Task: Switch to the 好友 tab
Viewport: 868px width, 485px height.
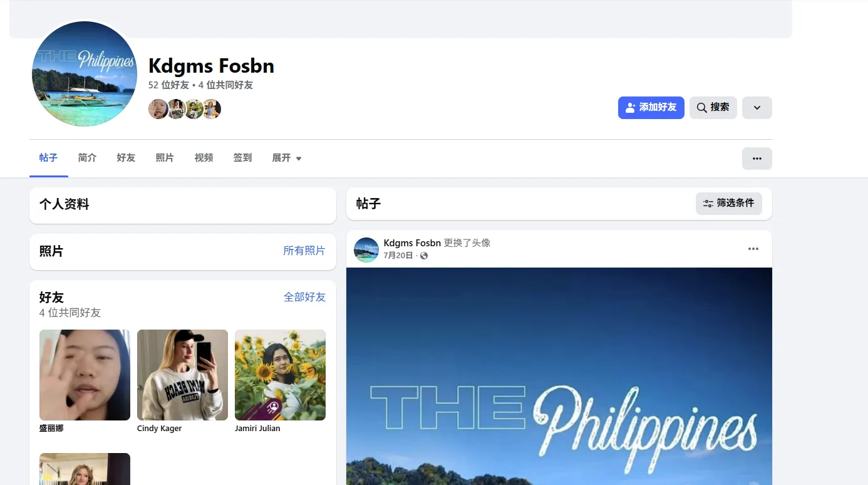Action: click(126, 158)
